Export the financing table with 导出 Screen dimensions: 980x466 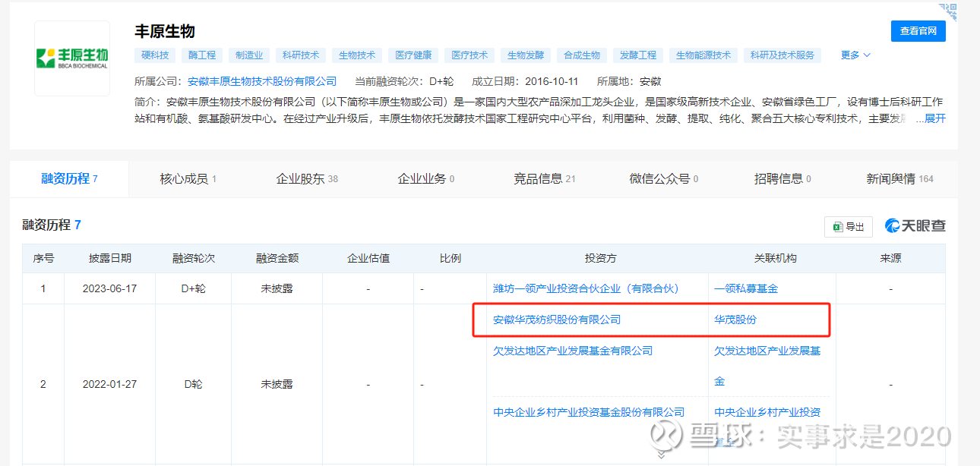[849, 226]
